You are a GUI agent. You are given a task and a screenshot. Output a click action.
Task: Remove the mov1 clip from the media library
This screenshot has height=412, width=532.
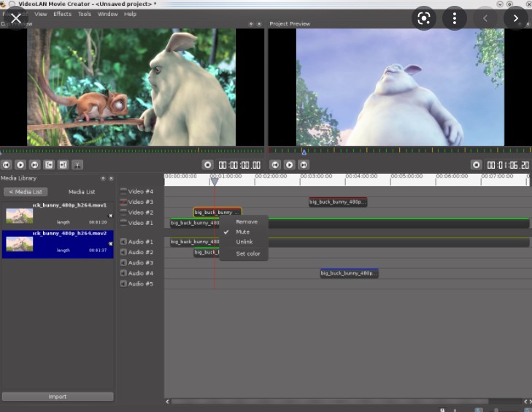click(110, 215)
